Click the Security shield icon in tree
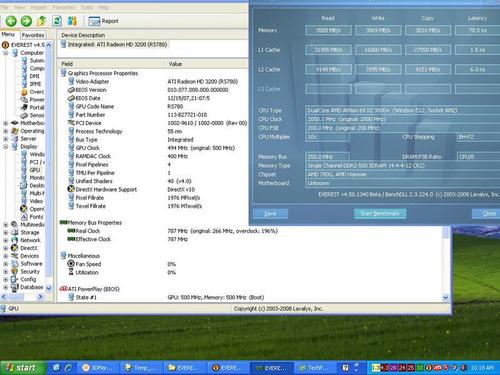Screen dimensions: 500x375 (14, 271)
